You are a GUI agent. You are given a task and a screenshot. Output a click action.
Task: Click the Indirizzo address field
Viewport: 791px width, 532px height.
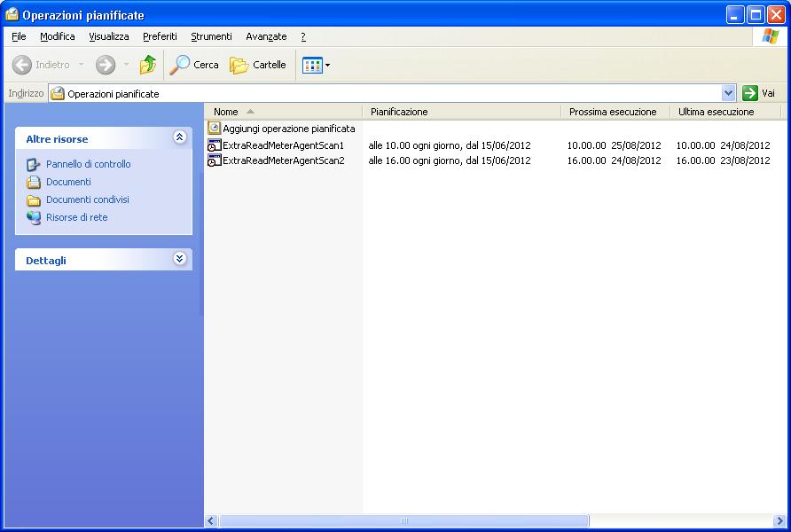(390, 93)
